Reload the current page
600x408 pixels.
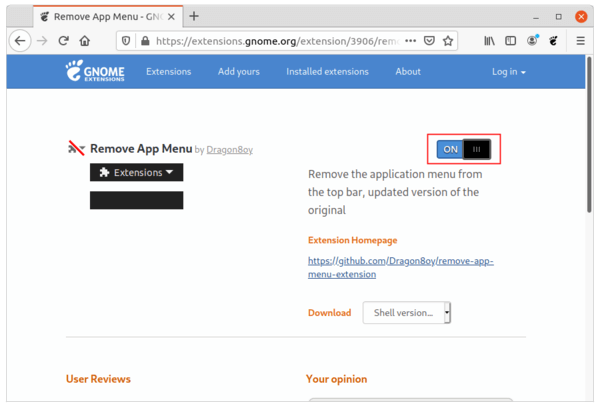coord(64,41)
